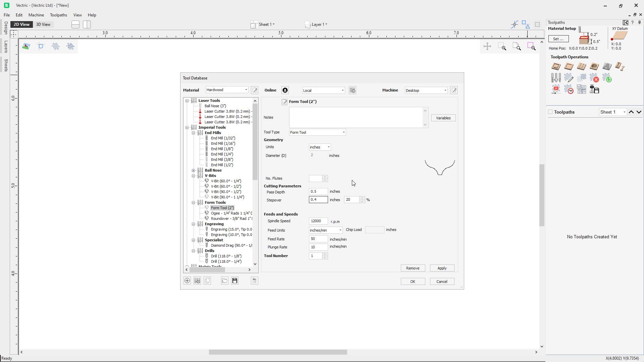This screenshot has width=644, height=362.
Task: Save the tool database with floppy icon
Action: click(x=235, y=281)
